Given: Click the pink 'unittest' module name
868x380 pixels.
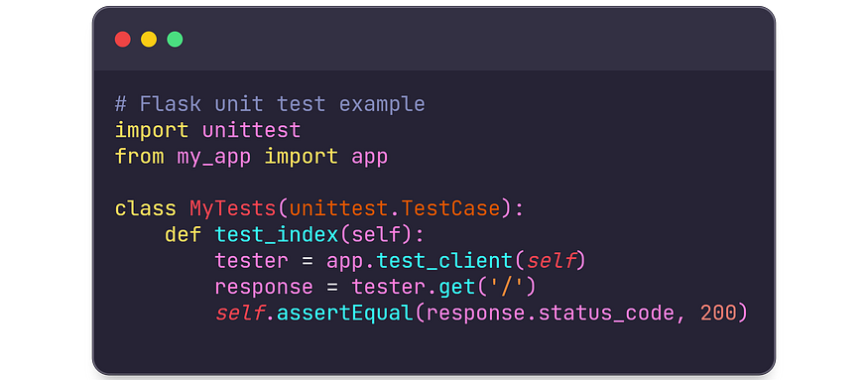Looking at the screenshot, I should [x=251, y=131].
